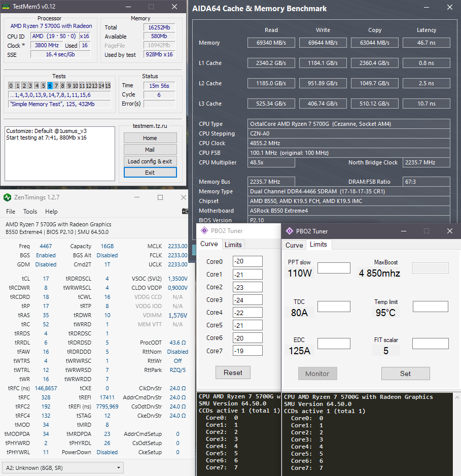Viewport: 461px width, 476px height.
Task: Click the tCL value 17 in ZenTimings
Action: [46, 279]
